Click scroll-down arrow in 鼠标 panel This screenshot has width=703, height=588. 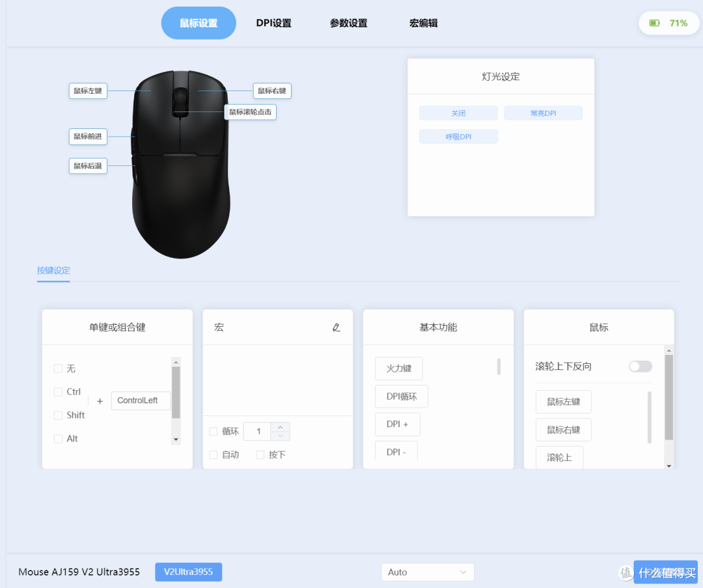click(x=669, y=466)
